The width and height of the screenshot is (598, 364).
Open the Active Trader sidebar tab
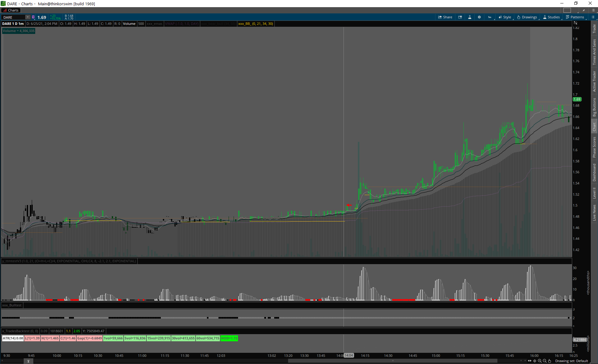coord(594,81)
